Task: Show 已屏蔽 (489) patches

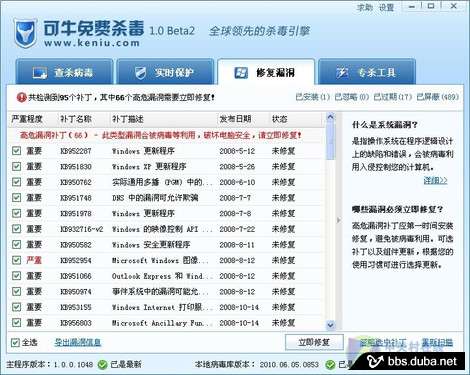Action: [437, 97]
